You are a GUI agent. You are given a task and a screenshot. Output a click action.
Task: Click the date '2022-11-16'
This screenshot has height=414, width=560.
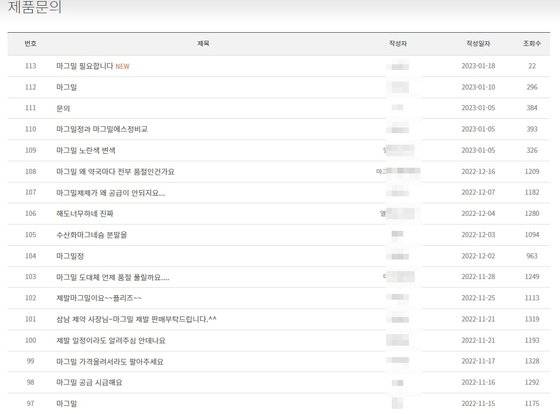478,383
